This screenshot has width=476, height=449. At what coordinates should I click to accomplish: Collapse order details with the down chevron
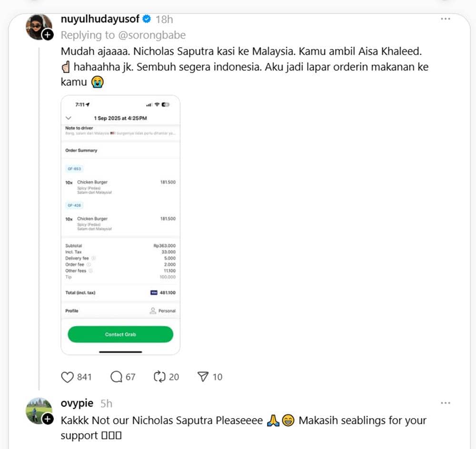point(69,118)
